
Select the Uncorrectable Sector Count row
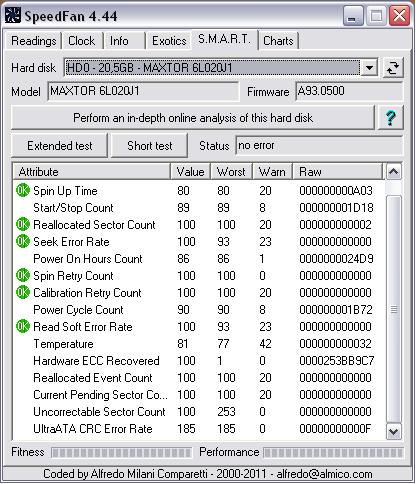click(199, 412)
